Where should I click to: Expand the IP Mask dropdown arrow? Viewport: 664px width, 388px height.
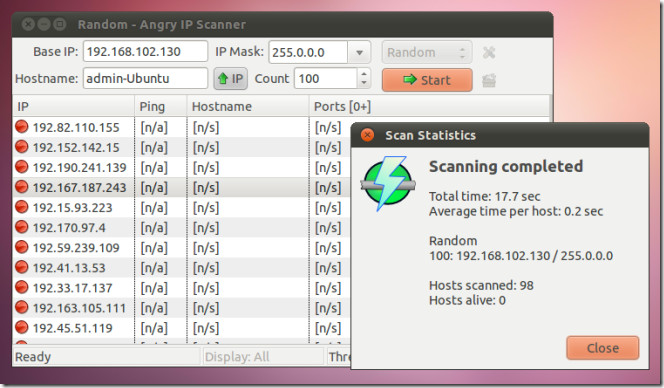point(360,53)
